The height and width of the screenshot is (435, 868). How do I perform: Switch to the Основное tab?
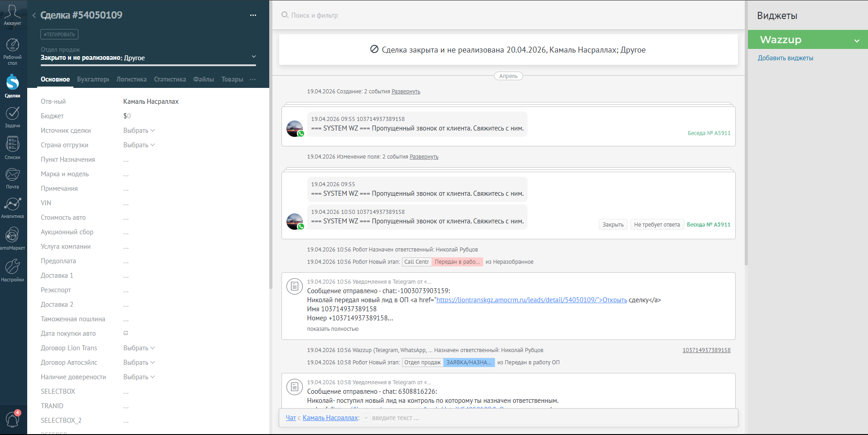coord(55,79)
